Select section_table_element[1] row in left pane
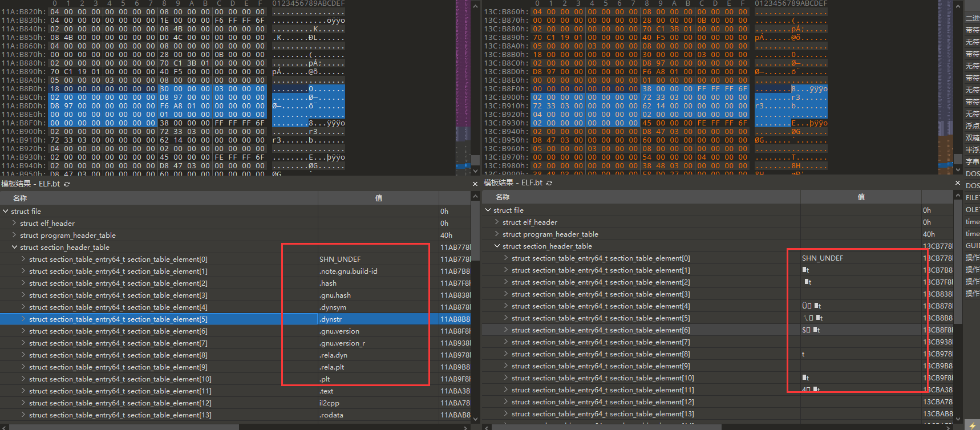Viewport: 980px width, 430px height. pos(235,271)
